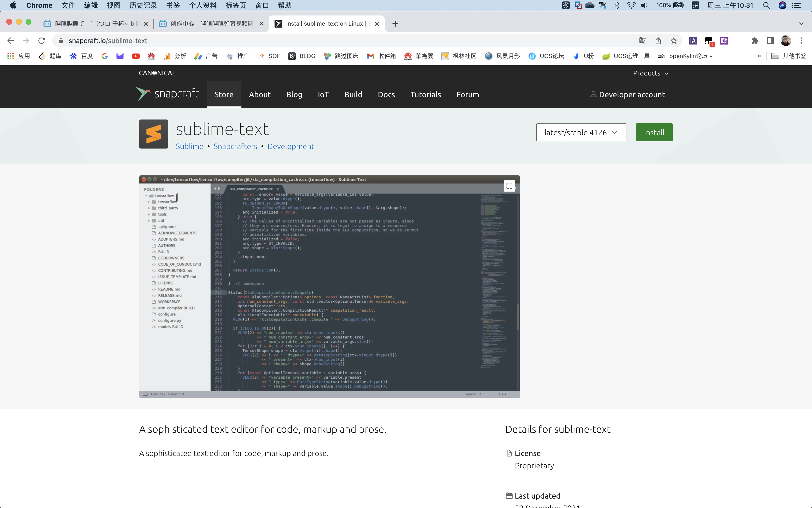
Task: Open the Google bookmark icon
Action: pos(105,56)
